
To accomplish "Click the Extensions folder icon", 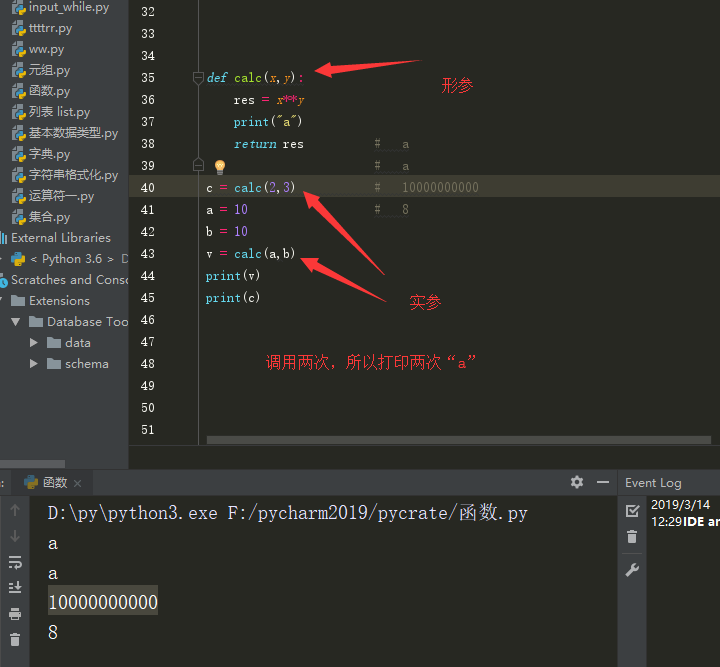I will coord(18,301).
